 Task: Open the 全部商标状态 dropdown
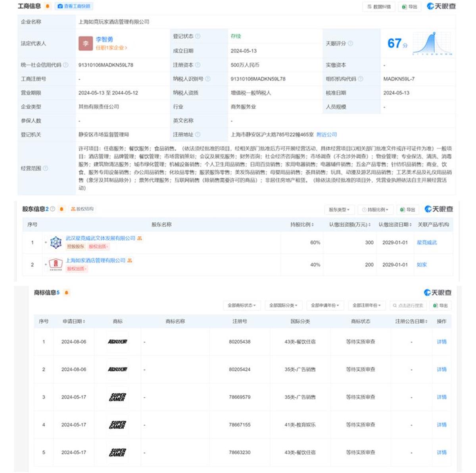pos(242,306)
